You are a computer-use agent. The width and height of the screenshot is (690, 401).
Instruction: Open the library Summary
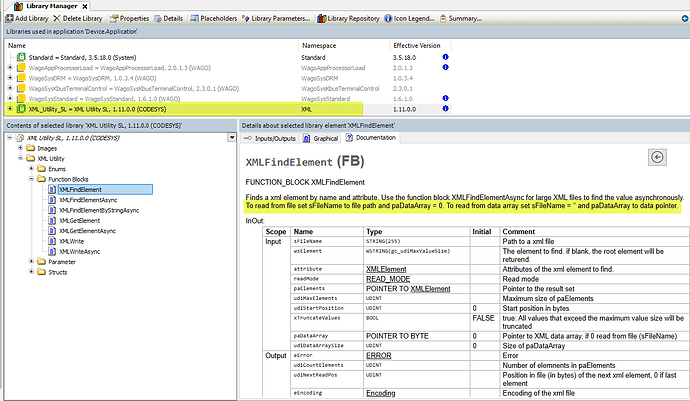click(x=461, y=18)
